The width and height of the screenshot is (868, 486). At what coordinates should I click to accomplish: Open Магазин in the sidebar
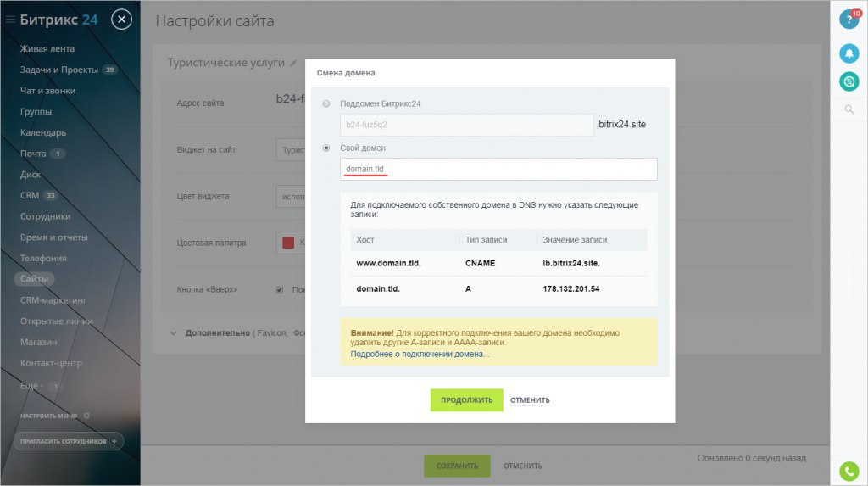(x=39, y=343)
